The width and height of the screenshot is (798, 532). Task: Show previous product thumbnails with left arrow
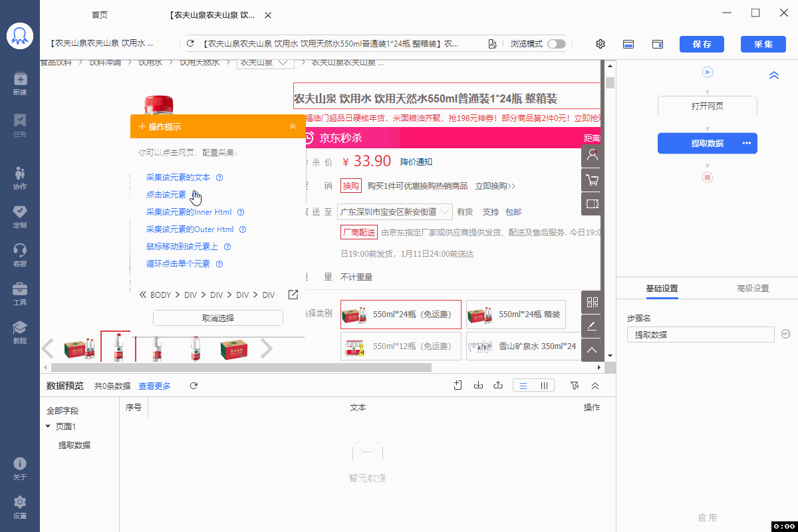coord(48,348)
